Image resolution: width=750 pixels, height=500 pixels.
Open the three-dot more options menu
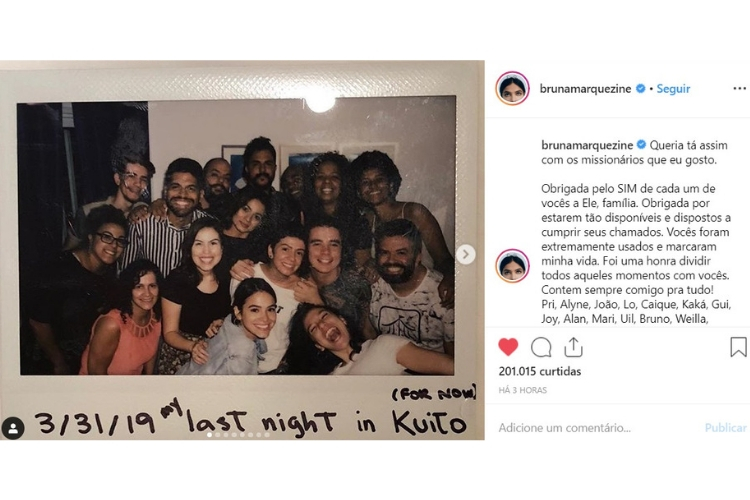point(739,89)
